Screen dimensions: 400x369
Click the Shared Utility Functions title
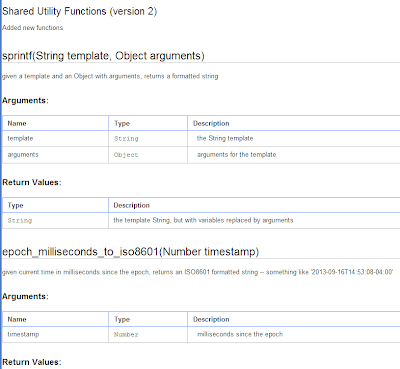click(x=79, y=11)
